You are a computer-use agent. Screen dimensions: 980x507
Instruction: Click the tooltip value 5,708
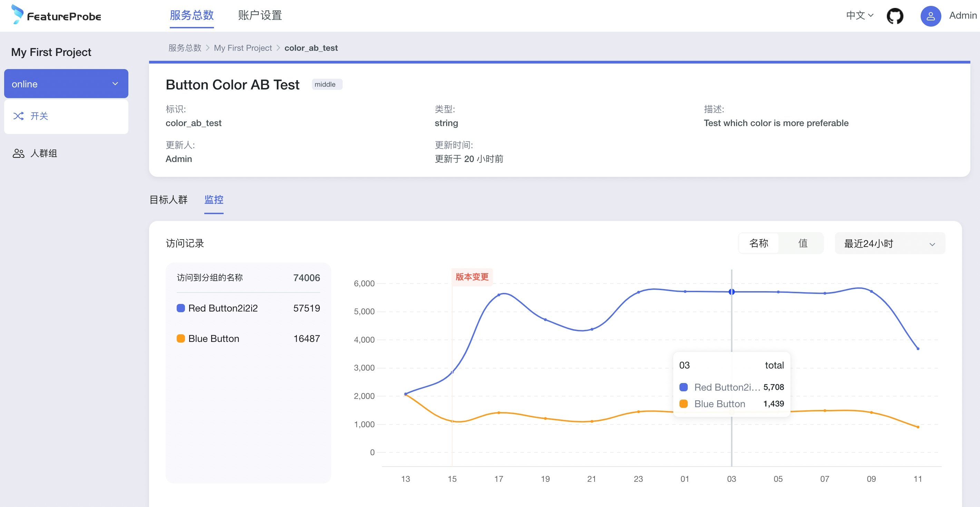(773, 387)
